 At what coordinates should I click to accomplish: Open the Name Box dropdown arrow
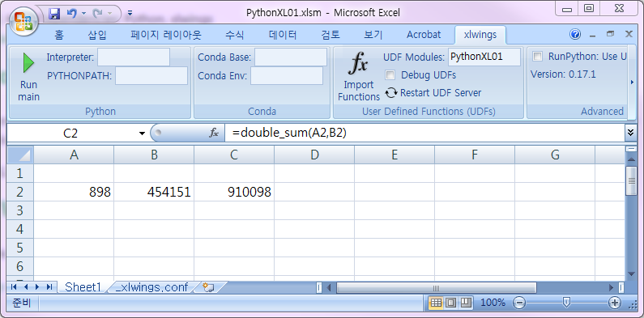coord(142,134)
